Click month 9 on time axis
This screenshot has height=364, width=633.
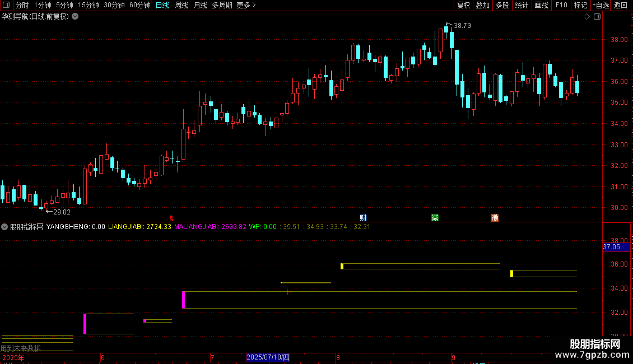[453, 358]
